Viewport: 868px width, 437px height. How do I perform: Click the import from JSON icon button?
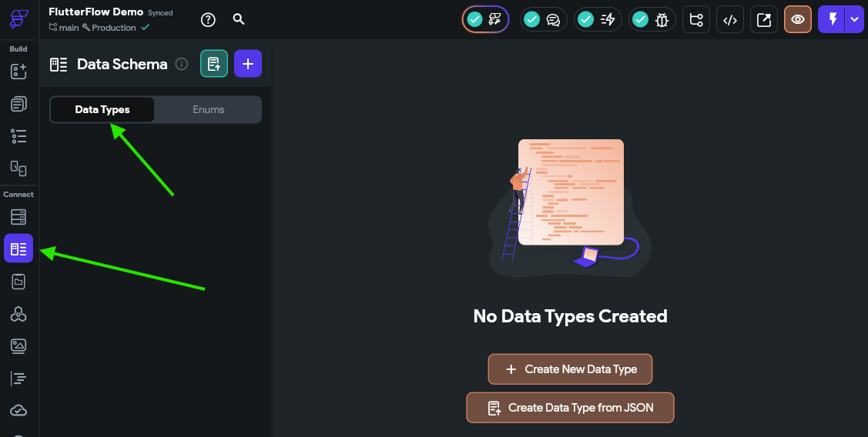214,64
